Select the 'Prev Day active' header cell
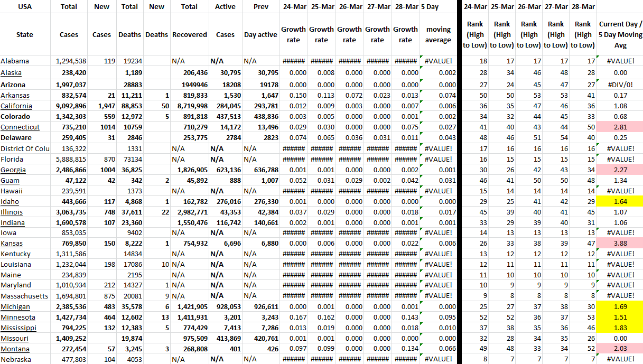 coord(260,34)
